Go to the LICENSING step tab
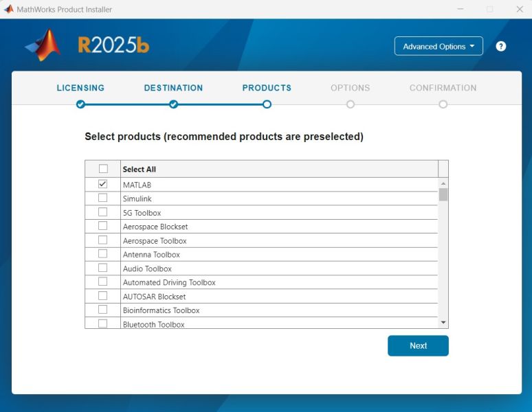Screen dimensions: 532x412 [x=80, y=88]
